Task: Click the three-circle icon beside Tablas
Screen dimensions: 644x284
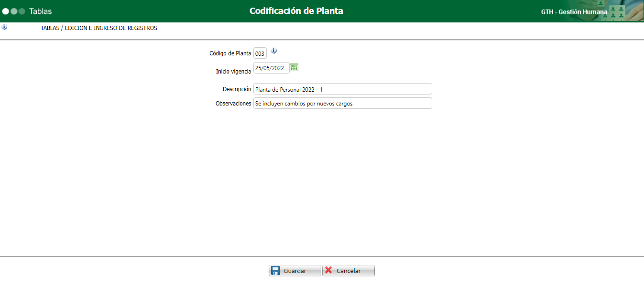Action: (x=14, y=11)
